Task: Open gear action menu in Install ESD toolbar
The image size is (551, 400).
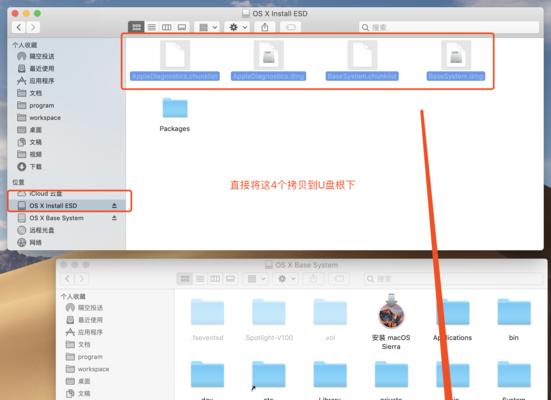Action: [x=238, y=27]
